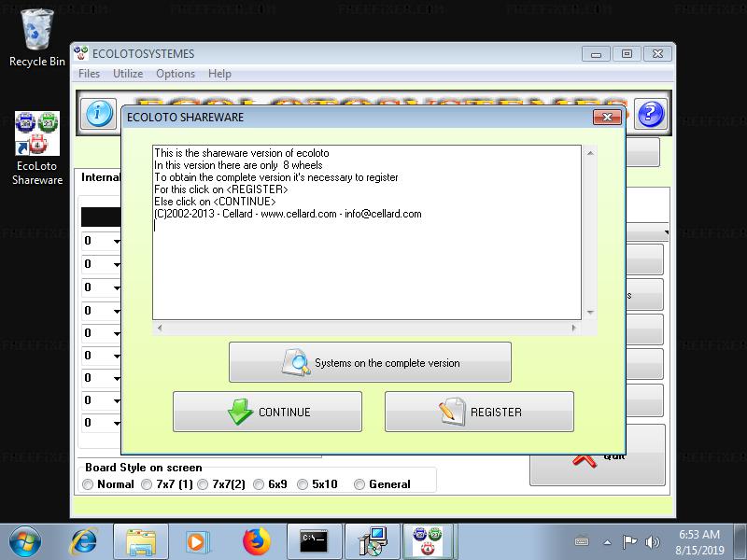The image size is (747, 560).
Task: Expand the first 0 number dropdown
Action: 116,242
